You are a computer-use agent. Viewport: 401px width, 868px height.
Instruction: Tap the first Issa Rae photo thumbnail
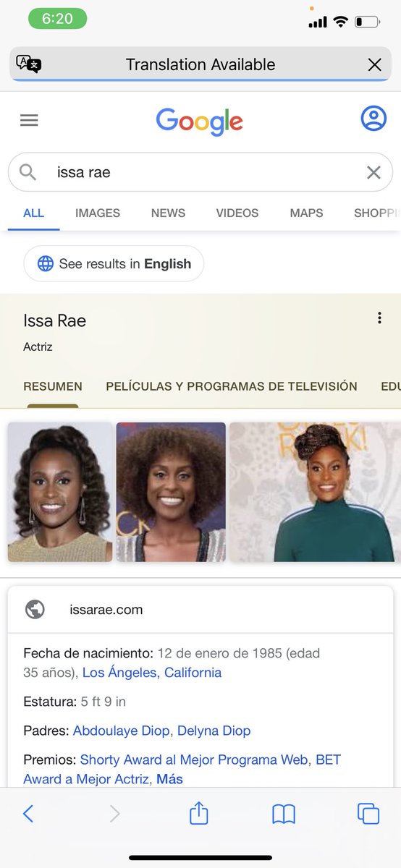pos(60,492)
